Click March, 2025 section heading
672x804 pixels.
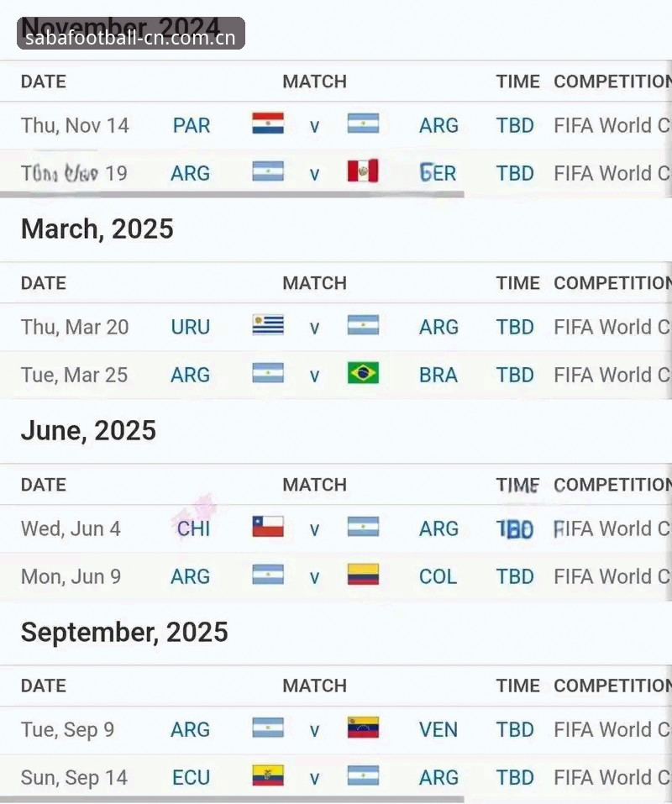[97, 229]
